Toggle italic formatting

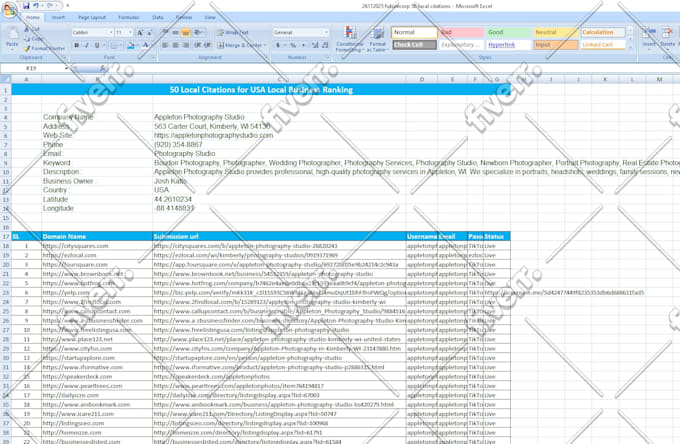click(x=87, y=45)
